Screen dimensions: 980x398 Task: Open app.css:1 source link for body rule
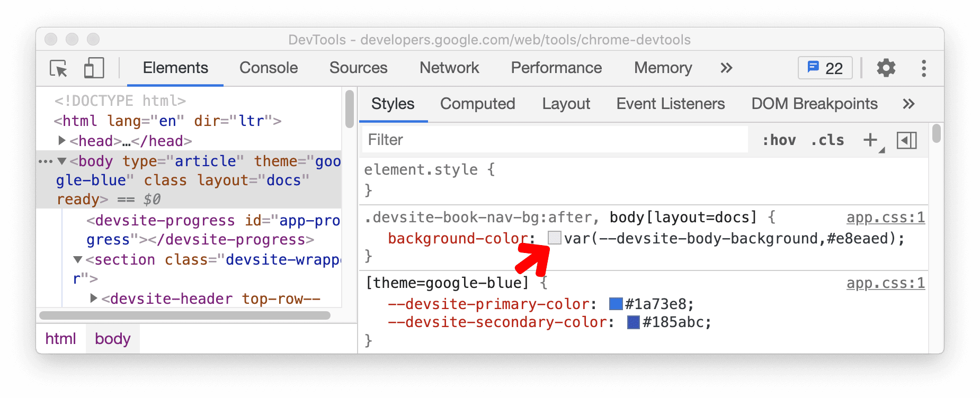coord(885,217)
